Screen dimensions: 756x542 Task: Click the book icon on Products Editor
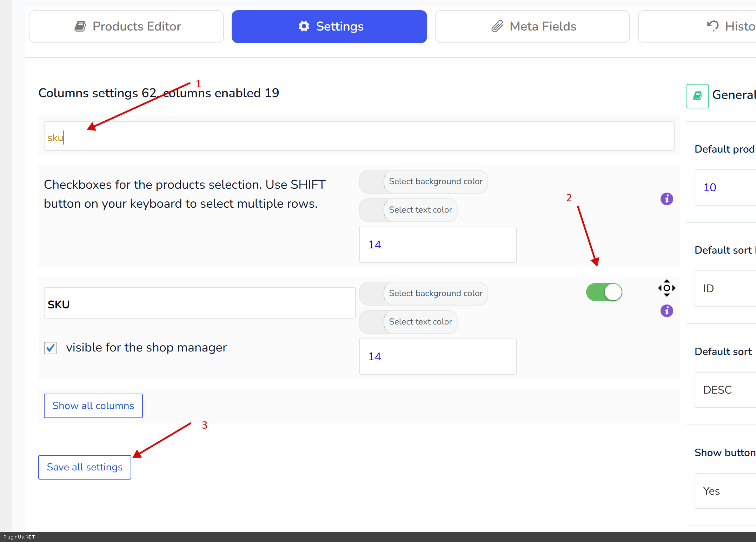(80, 26)
